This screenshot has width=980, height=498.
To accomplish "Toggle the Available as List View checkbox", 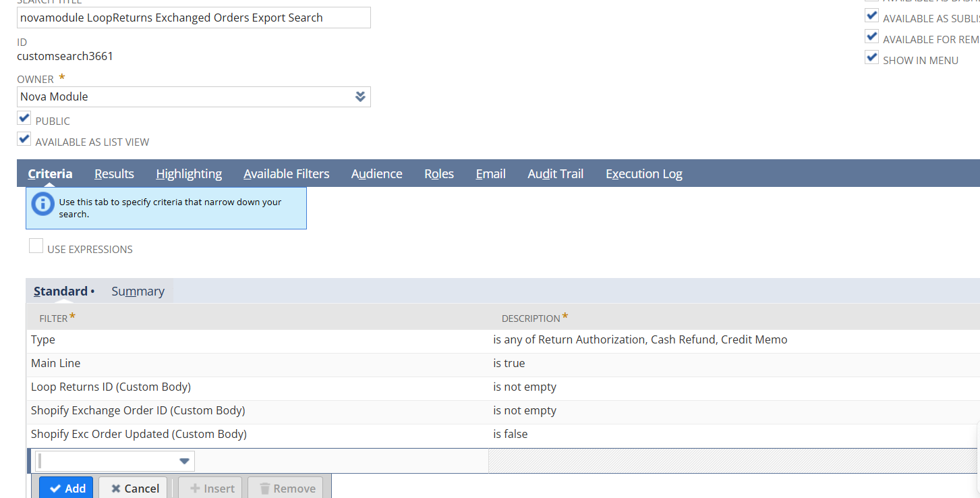I will tap(24, 139).
